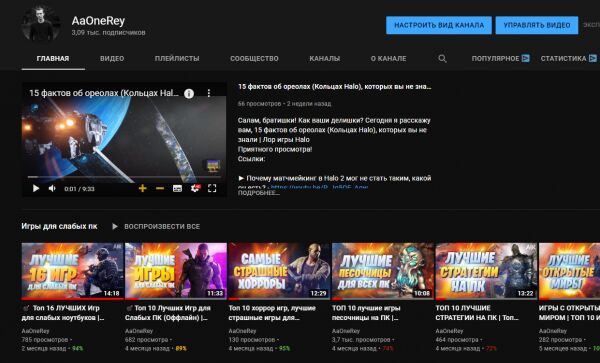Click play icon next to Воспроизвести все
This screenshot has width=600, height=363.
(114, 226)
